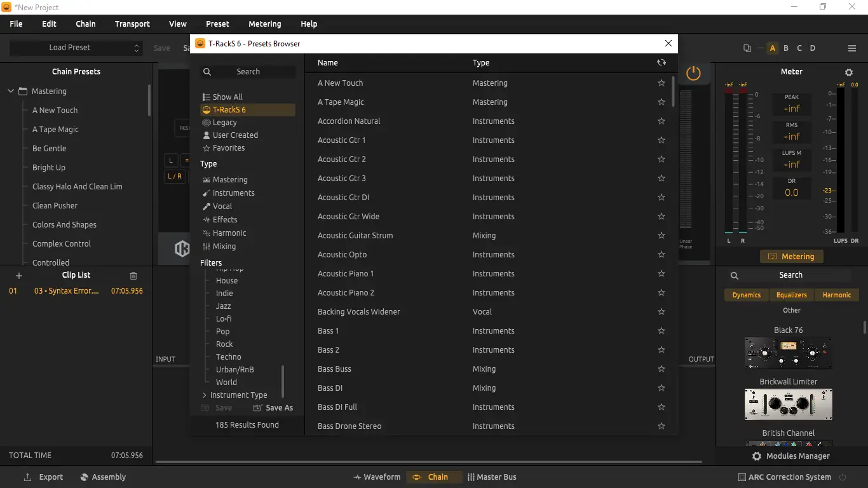This screenshot has width=868, height=488.
Task: Select the Dynamics module category
Action: pyautogui.click(x=747, y=295)
